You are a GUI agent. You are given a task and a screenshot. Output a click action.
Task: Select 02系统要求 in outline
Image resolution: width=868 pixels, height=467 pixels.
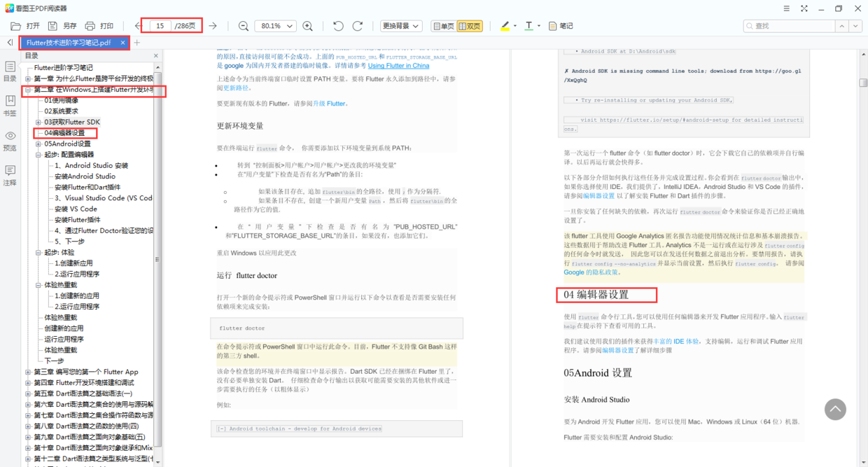(x=62, y=111)
